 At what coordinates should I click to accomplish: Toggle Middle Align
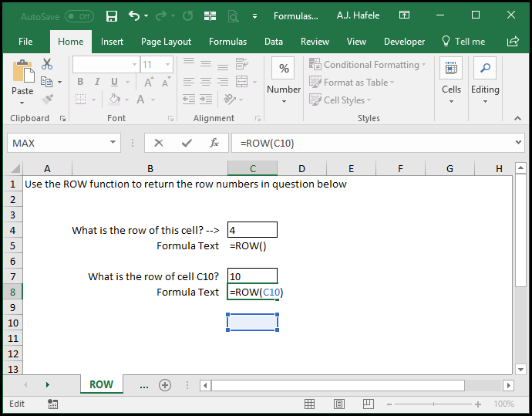point(206,63)
